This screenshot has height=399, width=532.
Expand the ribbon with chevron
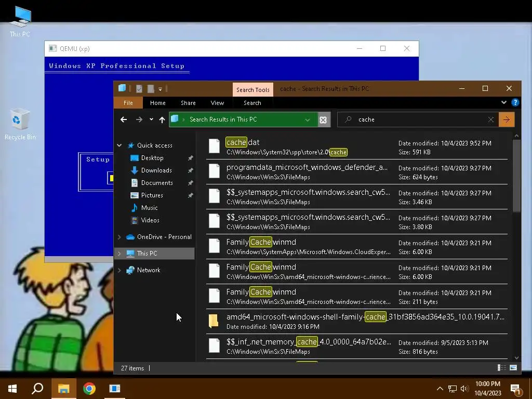[504, 102]
